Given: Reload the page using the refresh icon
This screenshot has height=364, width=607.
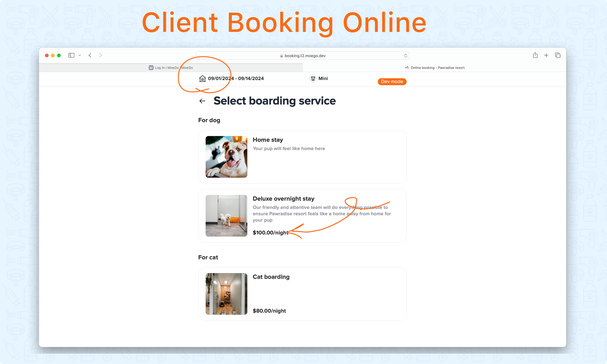Looking at the screenshot, I should click(405, 56).
